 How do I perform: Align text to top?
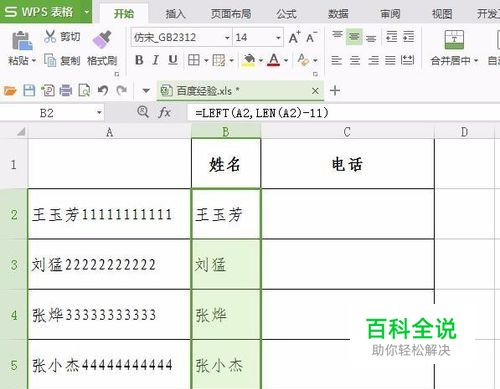(337, 36)
